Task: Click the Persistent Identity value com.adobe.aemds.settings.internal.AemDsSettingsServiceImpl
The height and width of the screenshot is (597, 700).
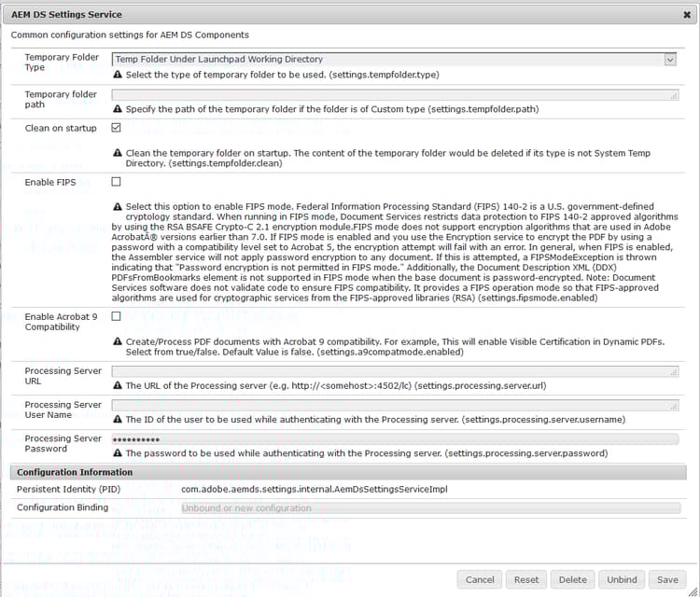Action: coord(315,490)
